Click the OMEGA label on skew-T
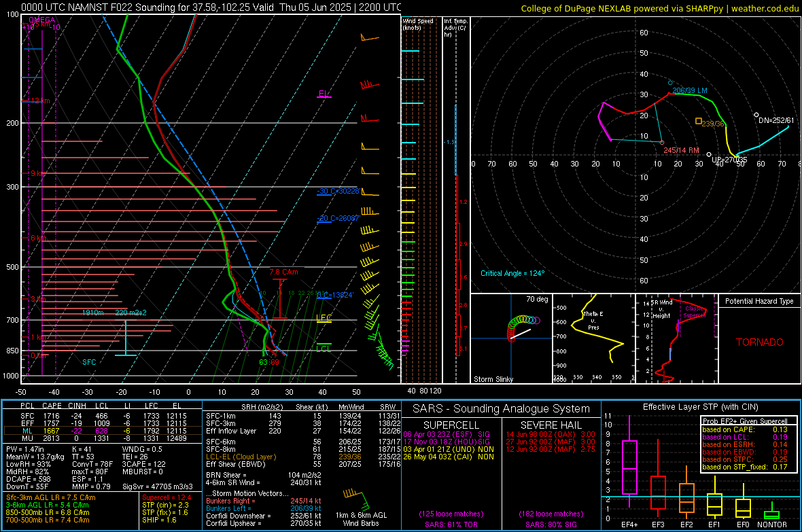This screenshot has height=532, width=802. [42, 20]
